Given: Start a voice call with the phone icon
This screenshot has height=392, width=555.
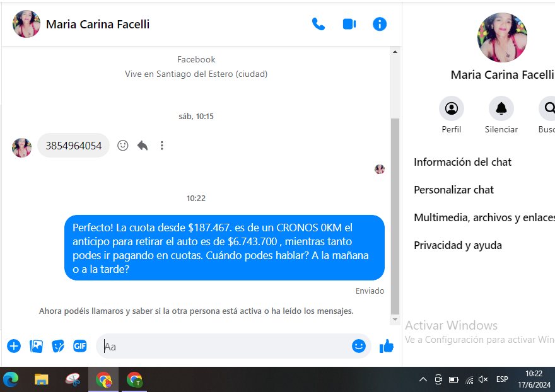Looking at the screenshot, I should pos(318,24).
